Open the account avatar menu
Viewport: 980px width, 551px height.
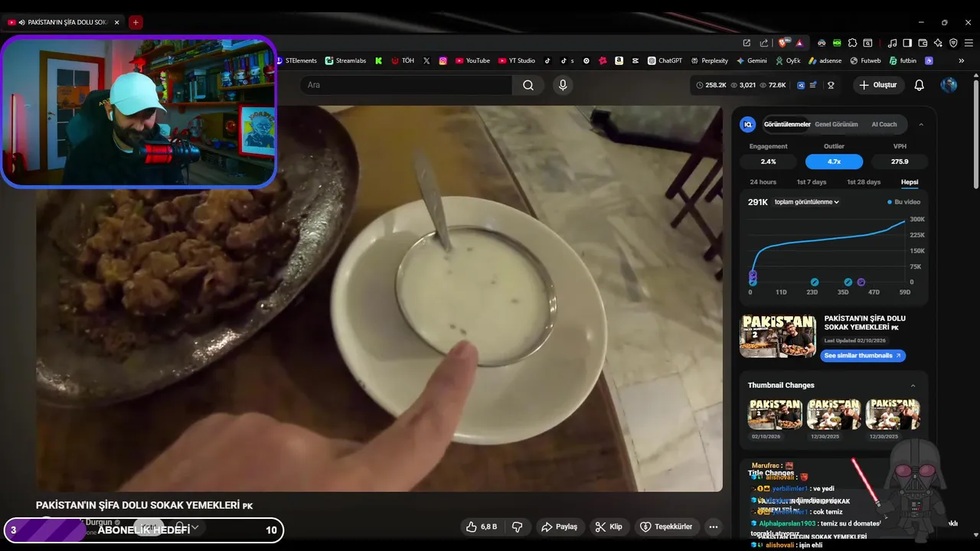pos(949,85)
